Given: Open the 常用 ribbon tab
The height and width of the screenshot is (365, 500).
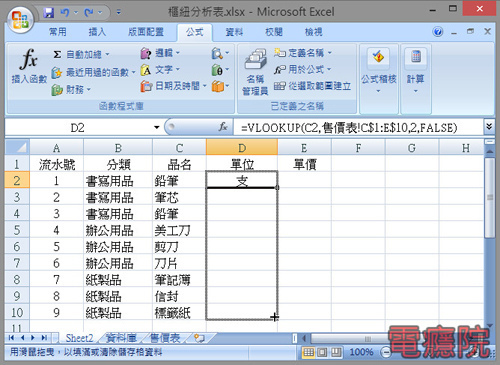Looking at the screenshot, I should coord(58,32).
